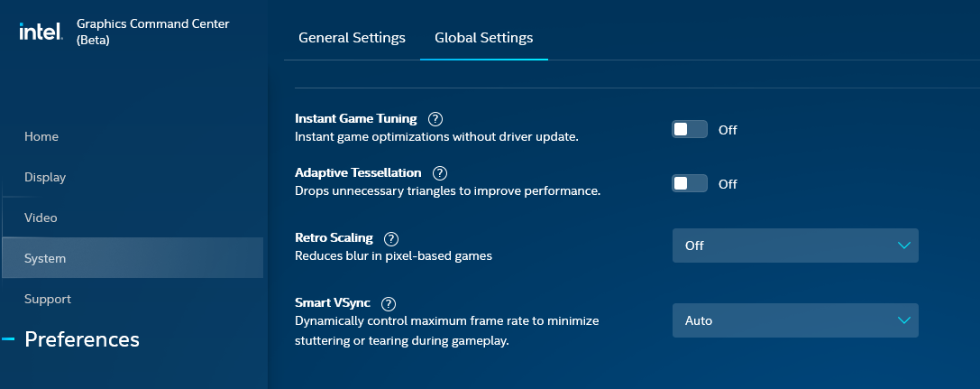Image resolution: width=980 pixels, height=389 pixels.
Task: Open the Retro Scaling dropdown
Action: tap(794, 245)
